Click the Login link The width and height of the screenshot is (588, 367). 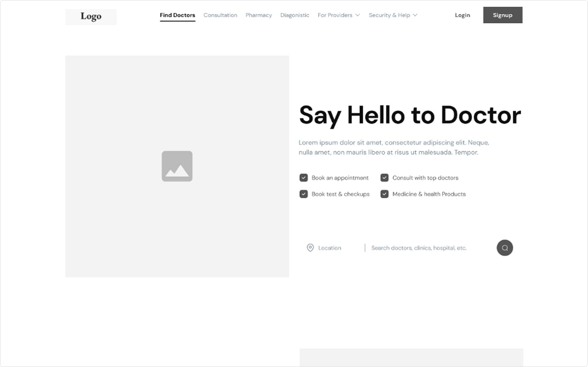462,15
